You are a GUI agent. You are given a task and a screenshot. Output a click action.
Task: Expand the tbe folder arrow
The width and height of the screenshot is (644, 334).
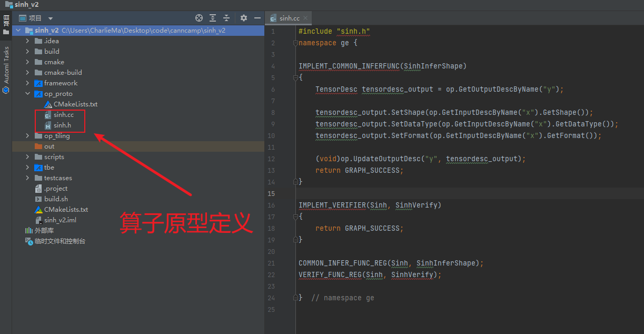click(28, 168)
